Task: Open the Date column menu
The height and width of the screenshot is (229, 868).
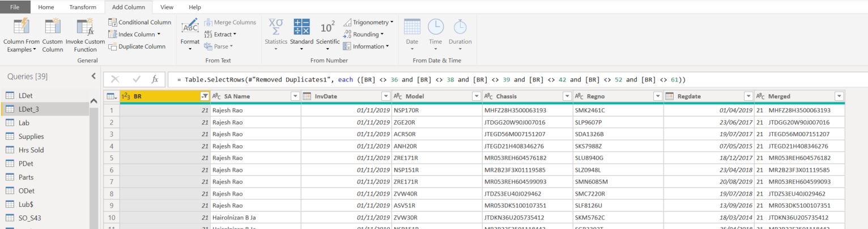Action: (412, 35)
